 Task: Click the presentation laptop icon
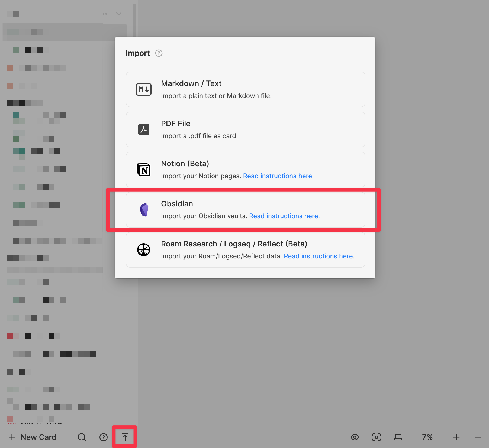(x=398, y=437)
